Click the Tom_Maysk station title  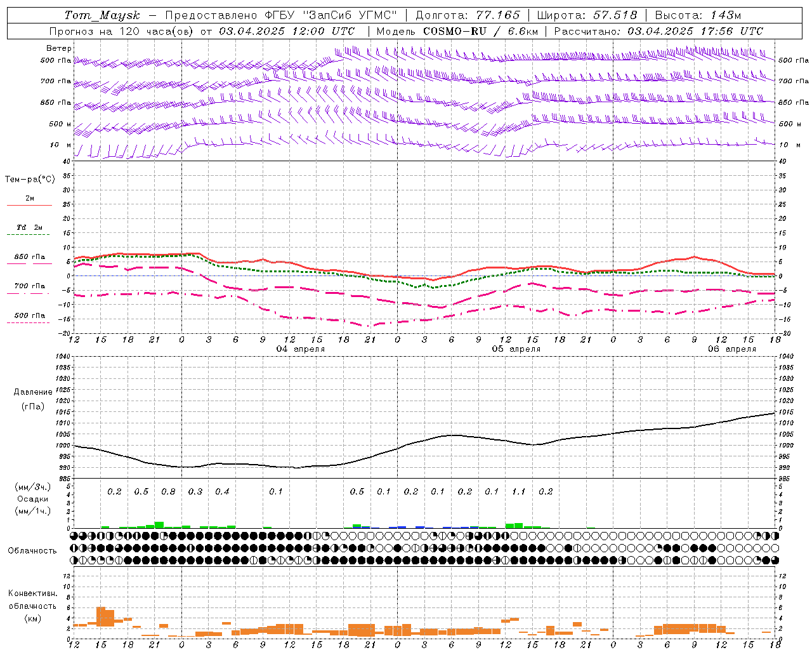(x=102, y=15)
